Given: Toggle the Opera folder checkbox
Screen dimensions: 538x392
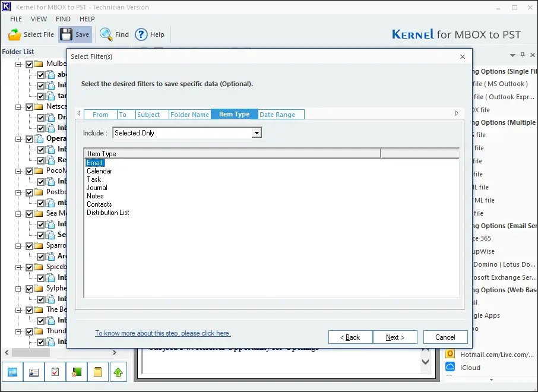Looking at the screenshot, I should click(x=30, y=139).
